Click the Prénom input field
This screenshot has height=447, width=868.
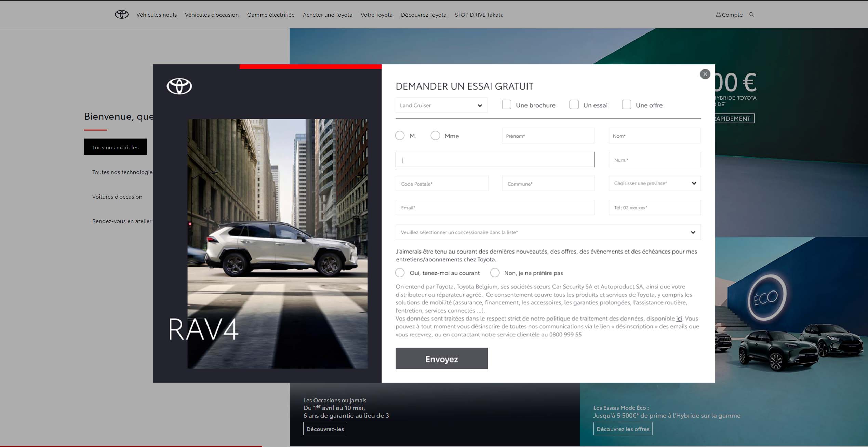[x=548, y=136]
